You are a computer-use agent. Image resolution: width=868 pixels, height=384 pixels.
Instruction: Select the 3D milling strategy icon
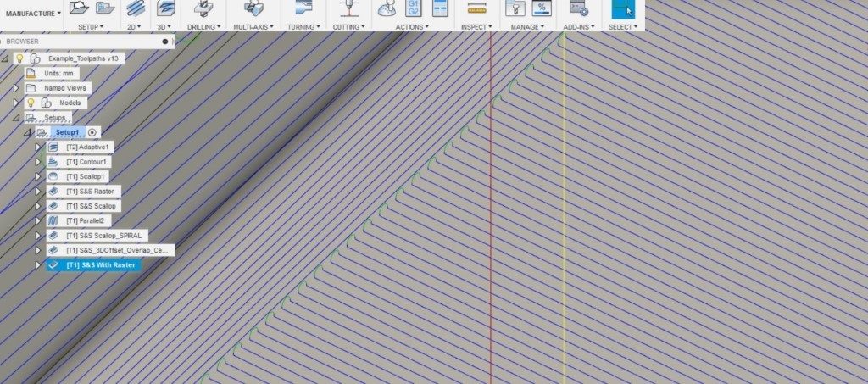(x=166, y=8)
